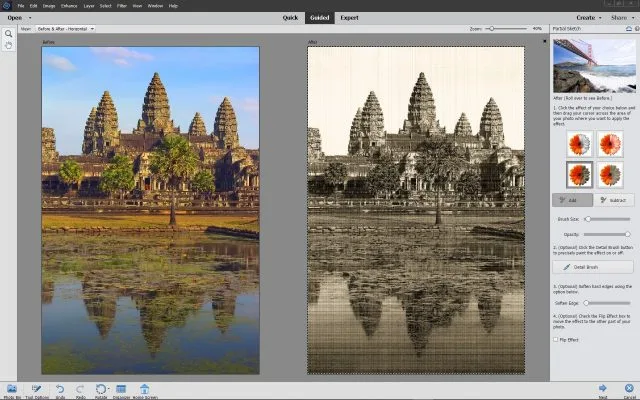Go to the Home Screen icon
Screen dimensions: 640x400
(x=145, y=391)
